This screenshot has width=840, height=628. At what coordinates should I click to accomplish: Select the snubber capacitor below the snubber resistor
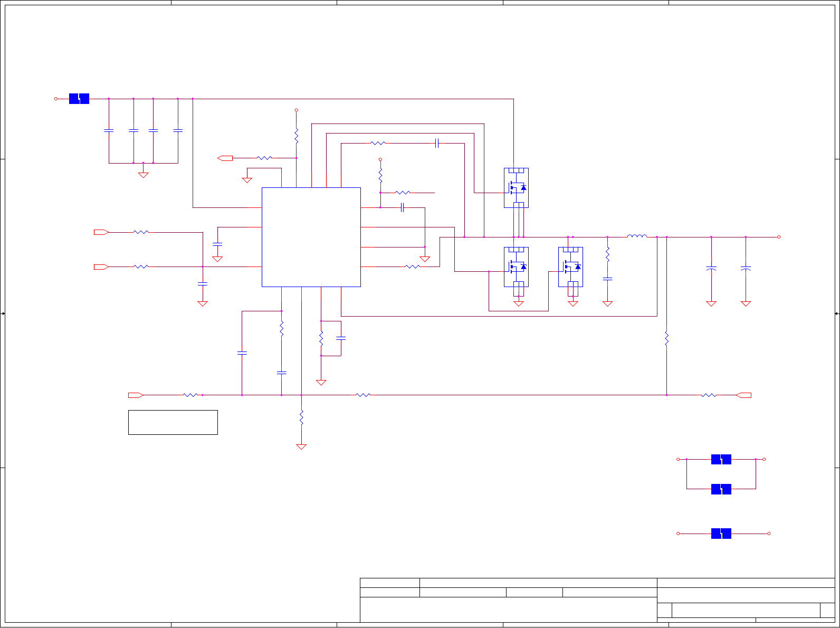(607, 278)
